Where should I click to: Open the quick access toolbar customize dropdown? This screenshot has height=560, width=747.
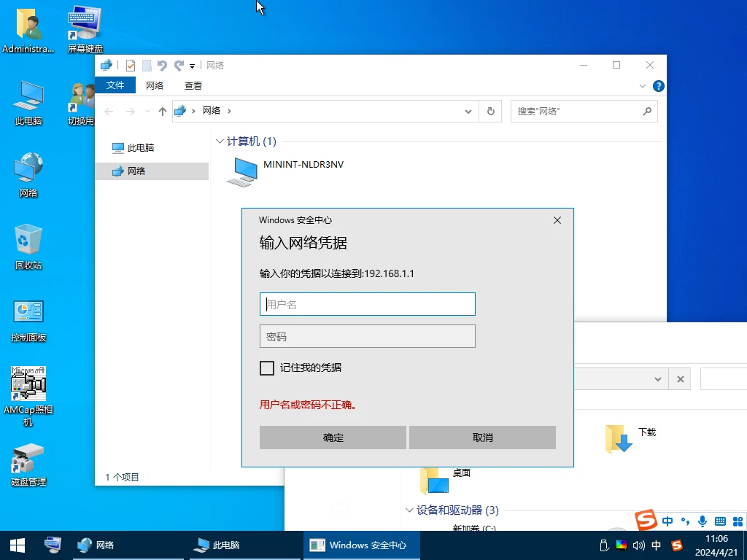[192, 66]
